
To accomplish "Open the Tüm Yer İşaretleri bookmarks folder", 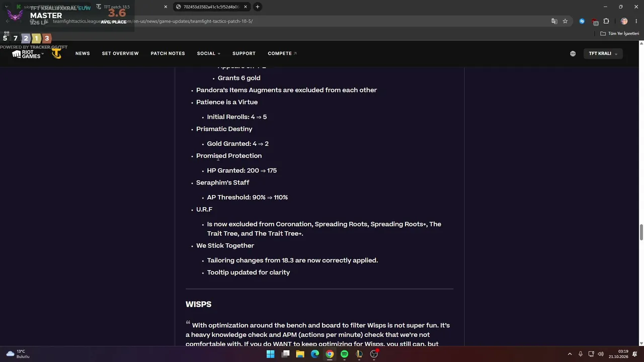I will [x=620, y=34].
